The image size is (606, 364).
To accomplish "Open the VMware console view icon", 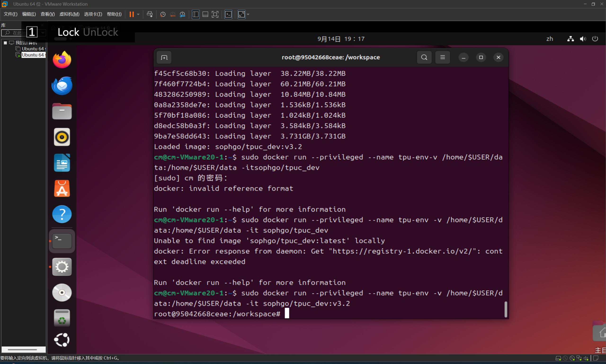I will 228,14.
